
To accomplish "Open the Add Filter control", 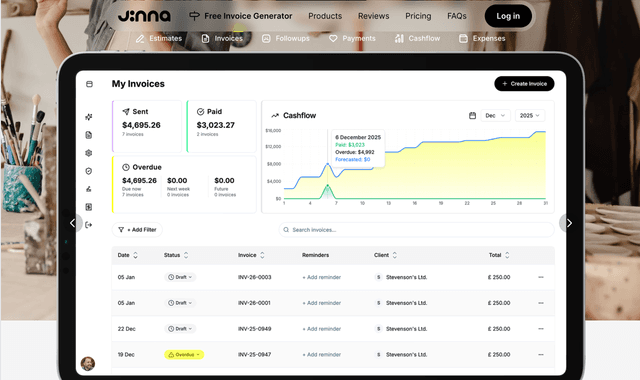I will tap(137, 230).
